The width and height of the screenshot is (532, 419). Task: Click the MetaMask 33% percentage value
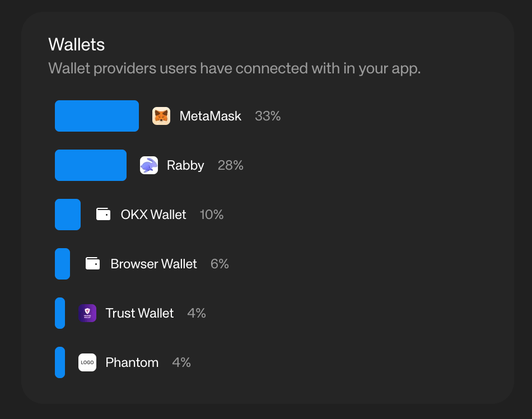point(268,116)
